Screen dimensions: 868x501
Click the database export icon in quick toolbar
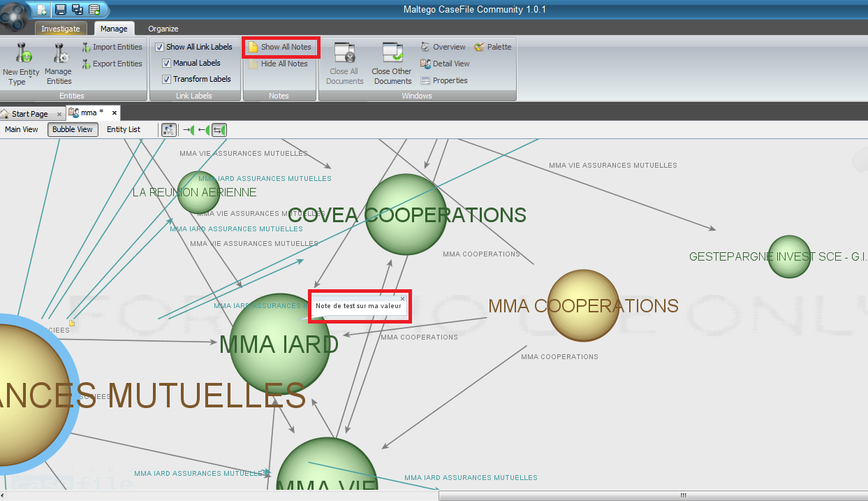[x=94, y=10]
